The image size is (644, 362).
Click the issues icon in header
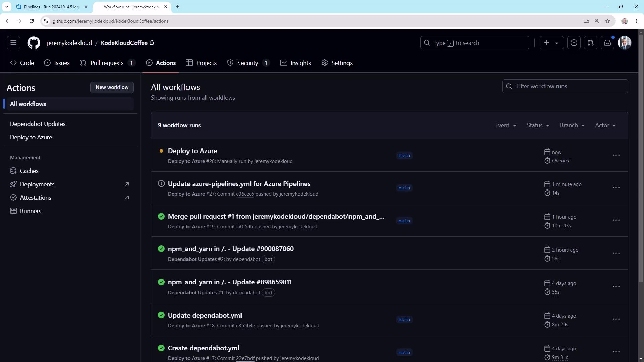[574, 43]
